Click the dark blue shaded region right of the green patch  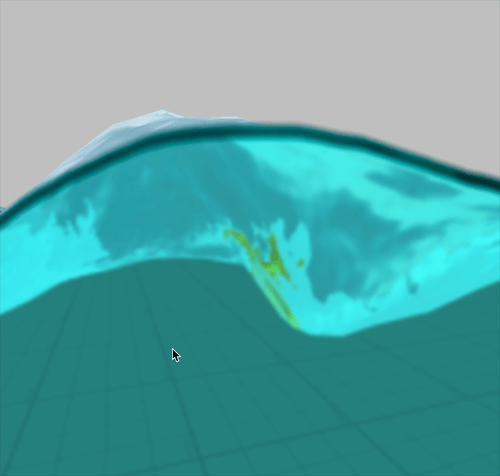pyautogui.click(x=350, y=243)
